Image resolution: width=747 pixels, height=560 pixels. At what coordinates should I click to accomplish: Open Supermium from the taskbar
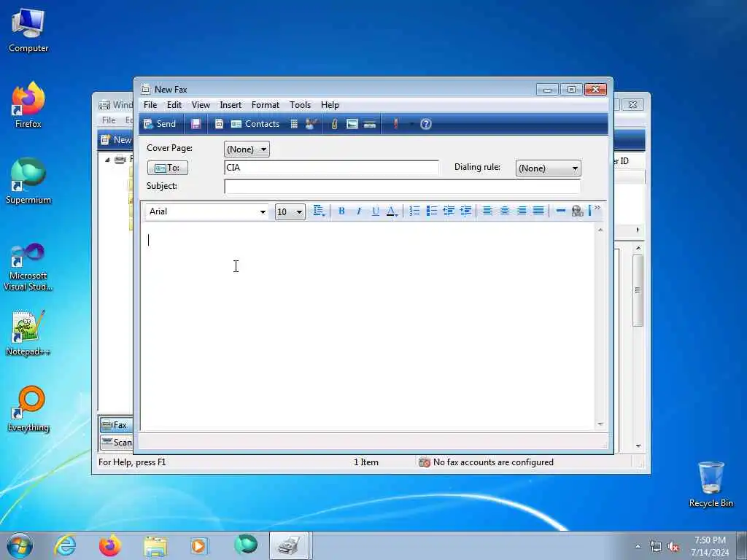coord(246,545)
